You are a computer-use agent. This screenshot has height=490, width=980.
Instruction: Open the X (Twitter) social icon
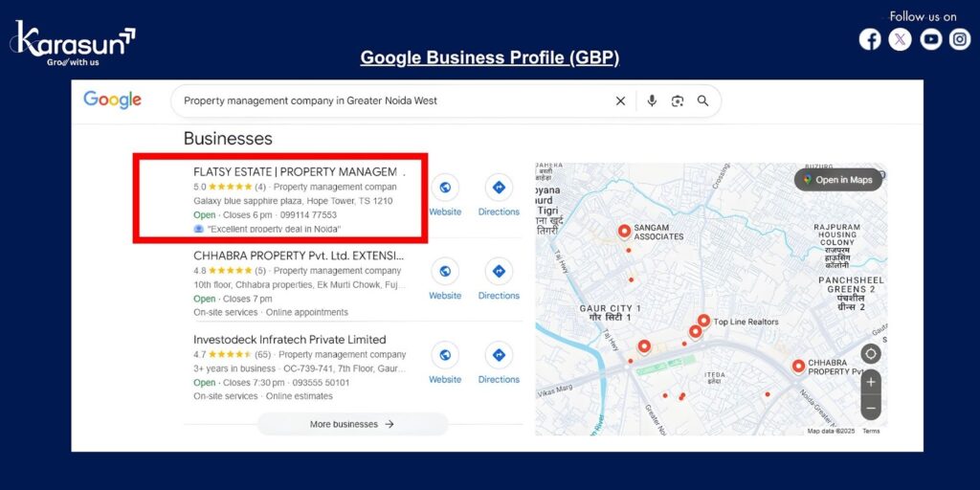(x=900, y=39)
